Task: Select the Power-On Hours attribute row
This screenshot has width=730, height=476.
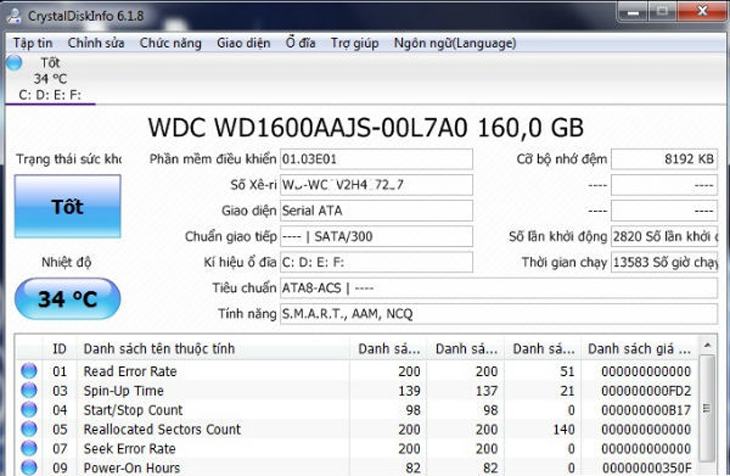Action: pos(357,467)
